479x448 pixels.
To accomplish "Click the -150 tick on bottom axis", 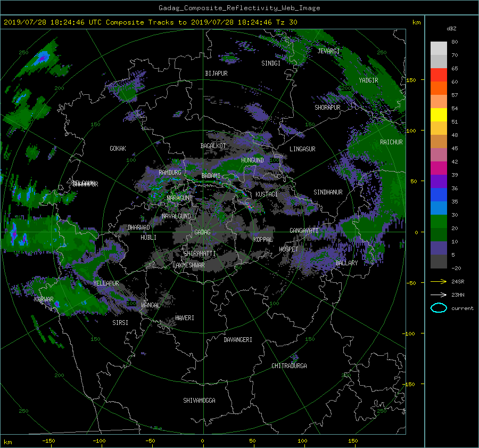I will [48, 441].
